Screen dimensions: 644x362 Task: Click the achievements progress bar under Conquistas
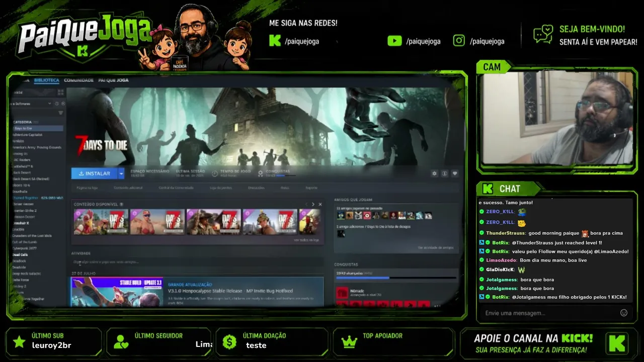(396, 278)
